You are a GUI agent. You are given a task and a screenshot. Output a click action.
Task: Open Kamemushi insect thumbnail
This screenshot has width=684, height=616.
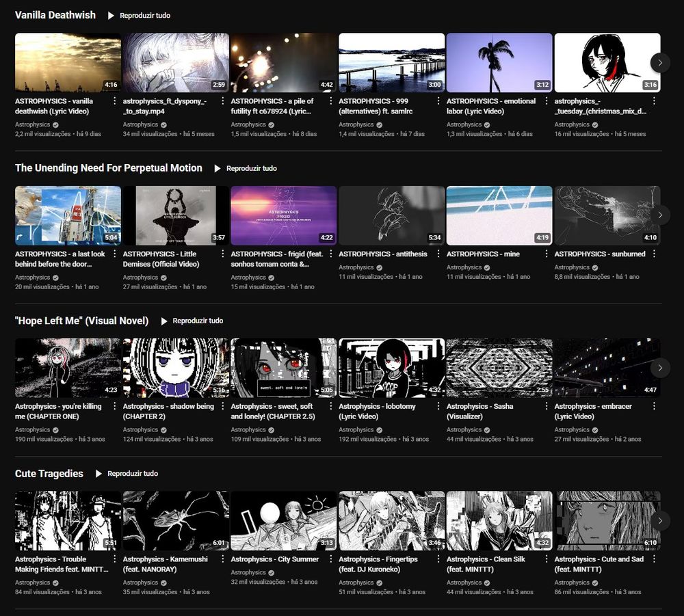point(176,520)
